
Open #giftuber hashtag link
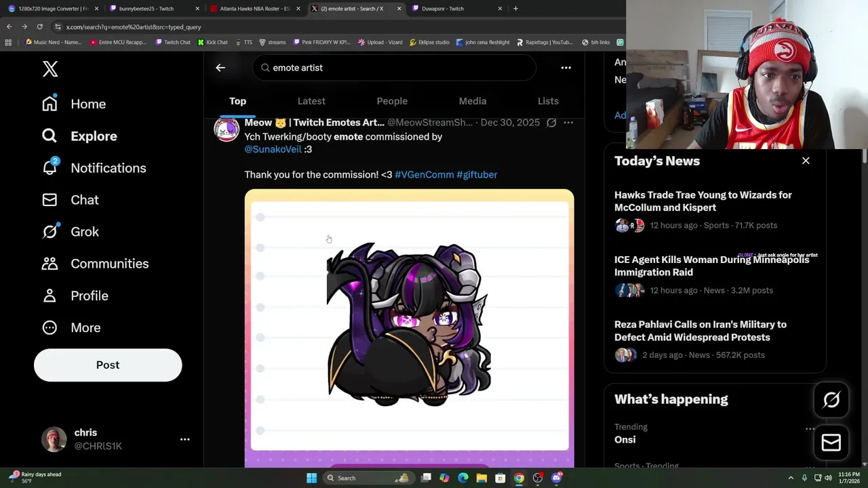pos(477,175)
